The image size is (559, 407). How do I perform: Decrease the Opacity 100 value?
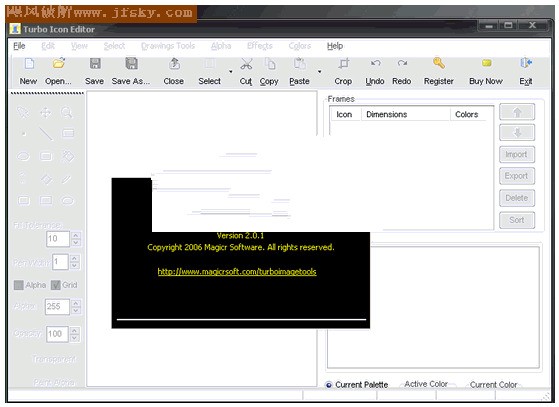click(x=75, y=338)
